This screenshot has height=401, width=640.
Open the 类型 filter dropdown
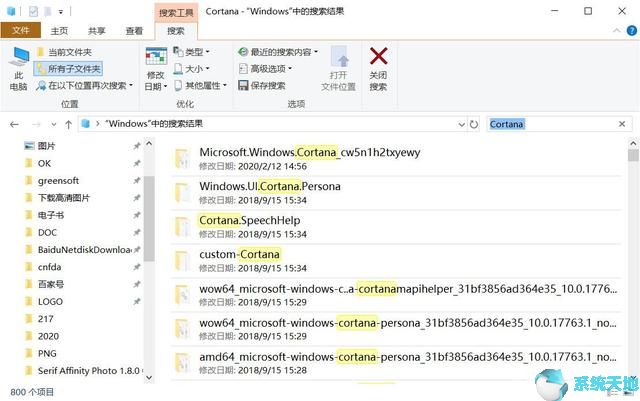click(191, 52)
